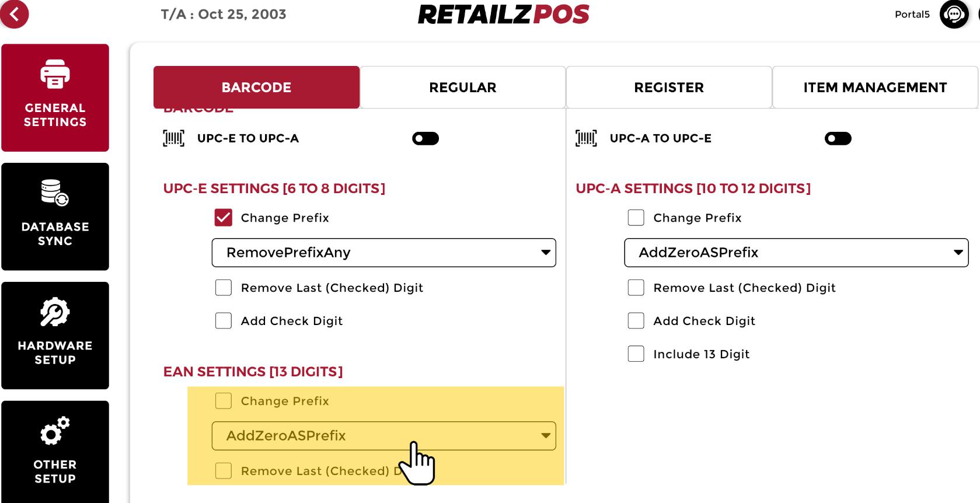Open the chat support icon
Viewport: 980px width, 503px height.
[954, 14]
